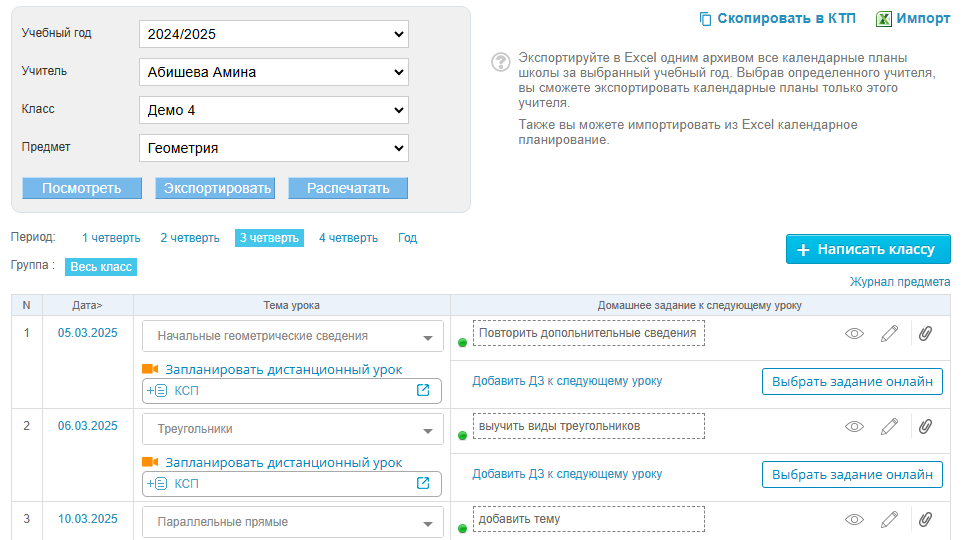Click the help question mark icon
This screenshot has height=540, width=976.
click(x=501, y=63)
